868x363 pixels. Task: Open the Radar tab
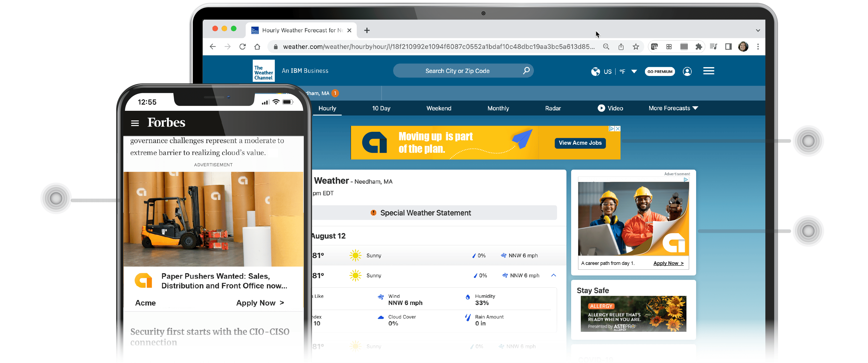[553, 108]
